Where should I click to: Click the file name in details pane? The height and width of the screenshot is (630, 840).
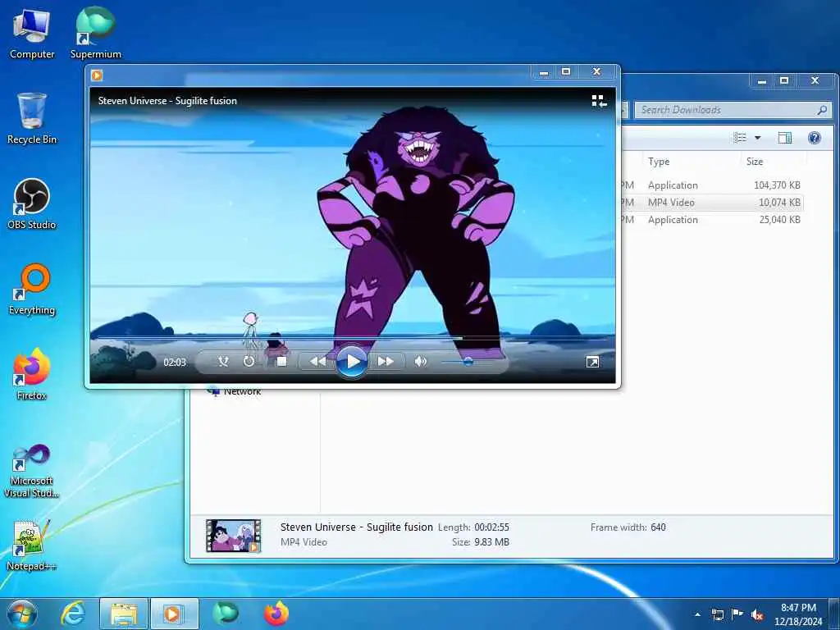[x=356, y=527]
